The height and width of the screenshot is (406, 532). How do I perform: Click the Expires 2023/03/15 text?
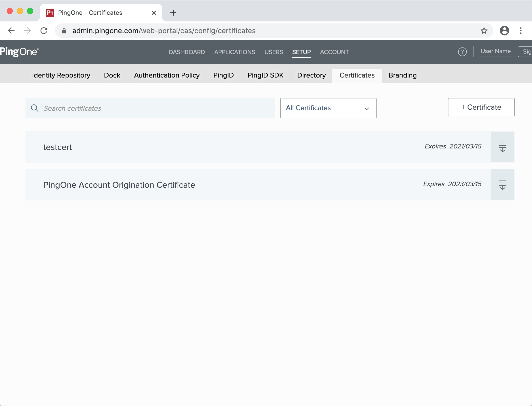452,184
